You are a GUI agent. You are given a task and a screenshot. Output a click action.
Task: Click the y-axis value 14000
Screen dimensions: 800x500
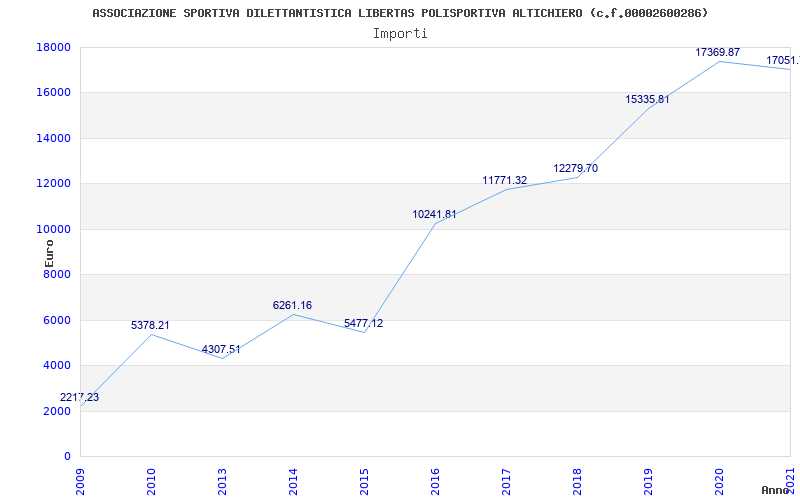coord(54,139)
